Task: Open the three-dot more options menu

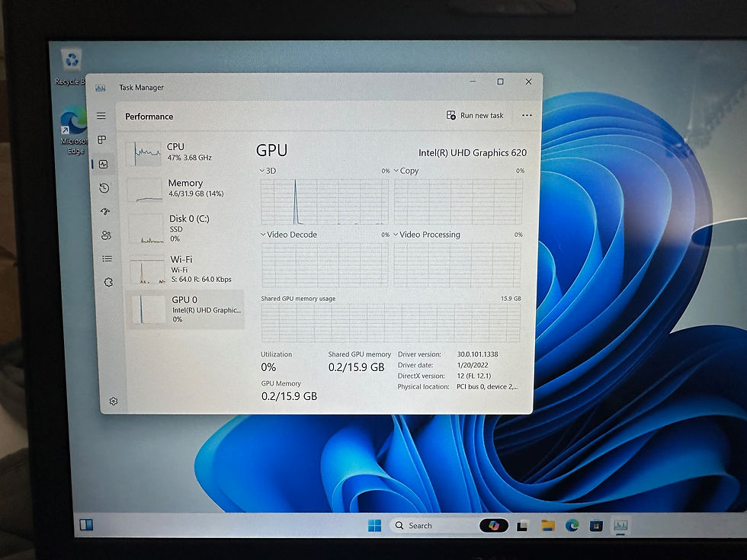Action: (527, 115)
